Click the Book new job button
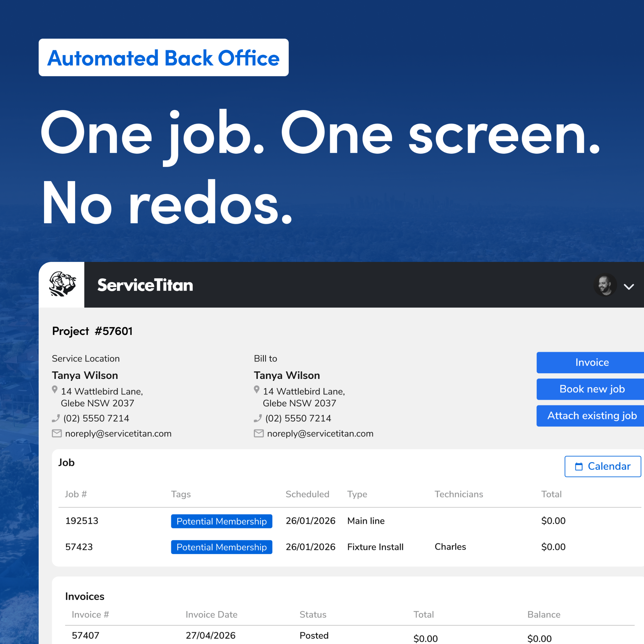 [x=590, y=389]
